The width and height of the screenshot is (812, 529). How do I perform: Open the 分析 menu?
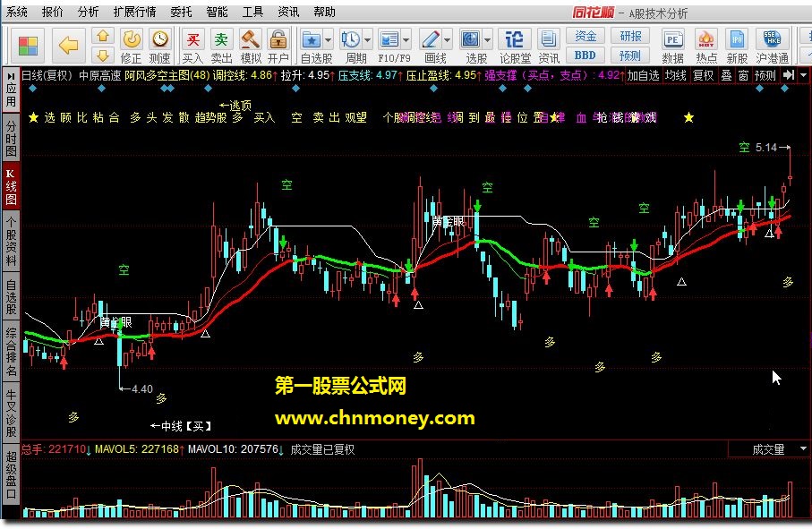coord(88,12)
